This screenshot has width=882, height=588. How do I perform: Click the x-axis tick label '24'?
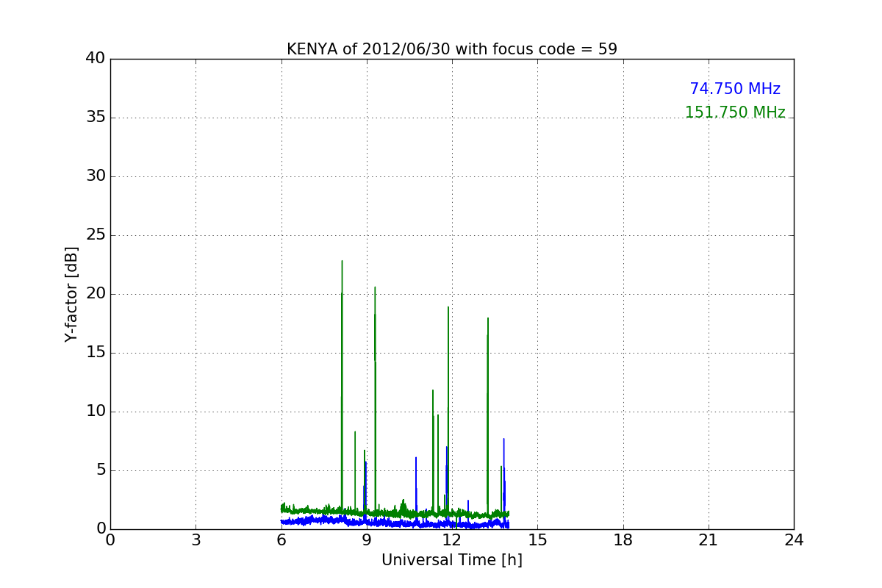pos(794,540)
